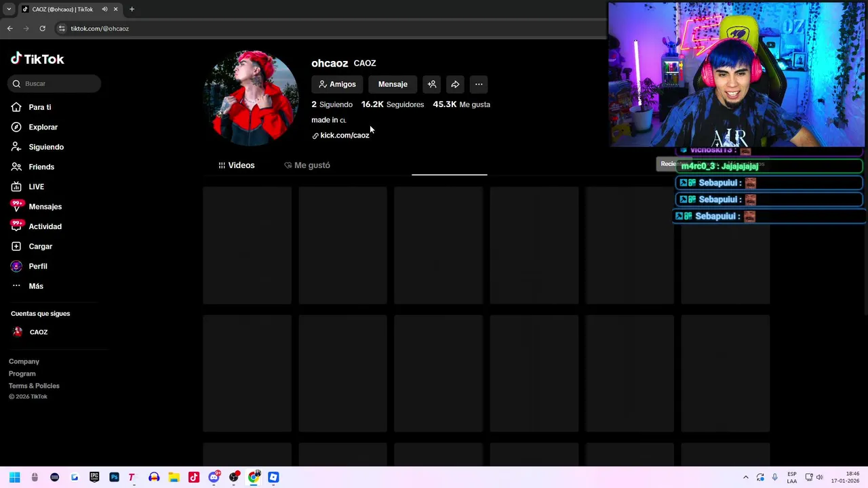View site information icon in address bar

[x=62, y=28]
